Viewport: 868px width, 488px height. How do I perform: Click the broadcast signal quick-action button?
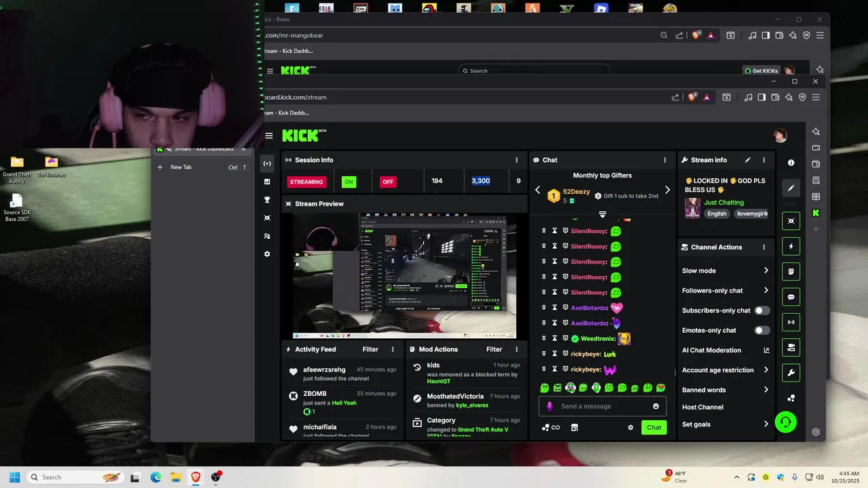click(791, 322)
